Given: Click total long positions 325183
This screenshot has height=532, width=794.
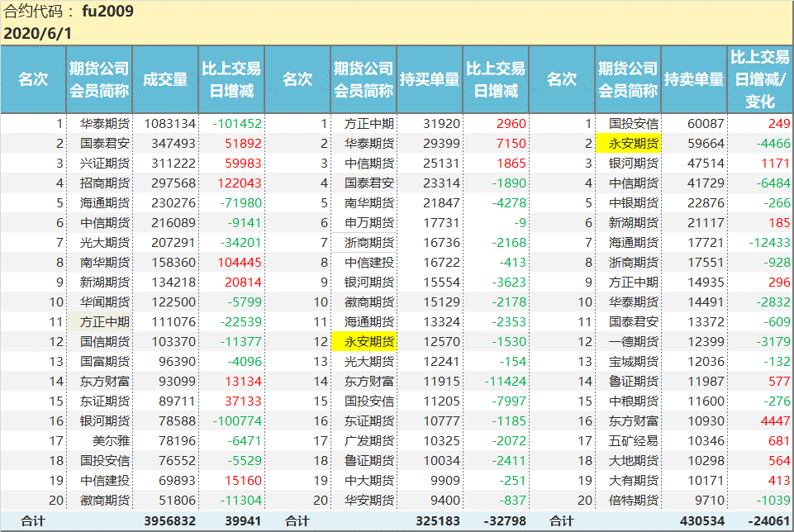Looking at the screenshot, I should [x=438, y=521].
